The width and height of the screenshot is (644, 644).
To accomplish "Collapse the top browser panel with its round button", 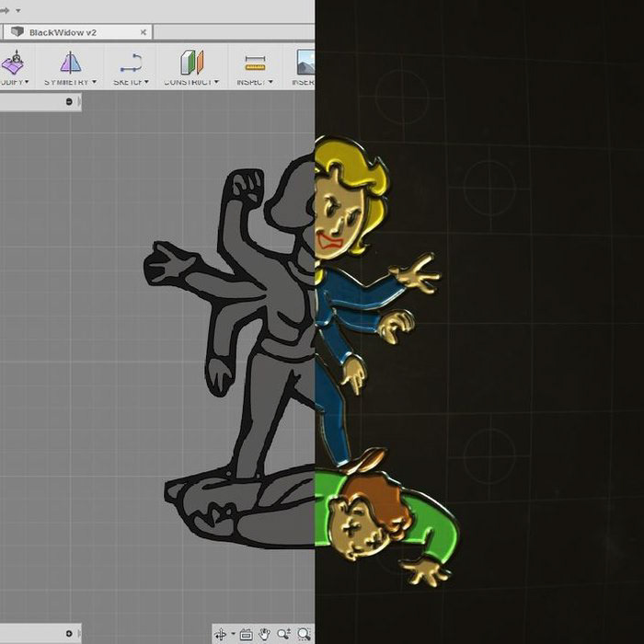I will click(69, 101).
